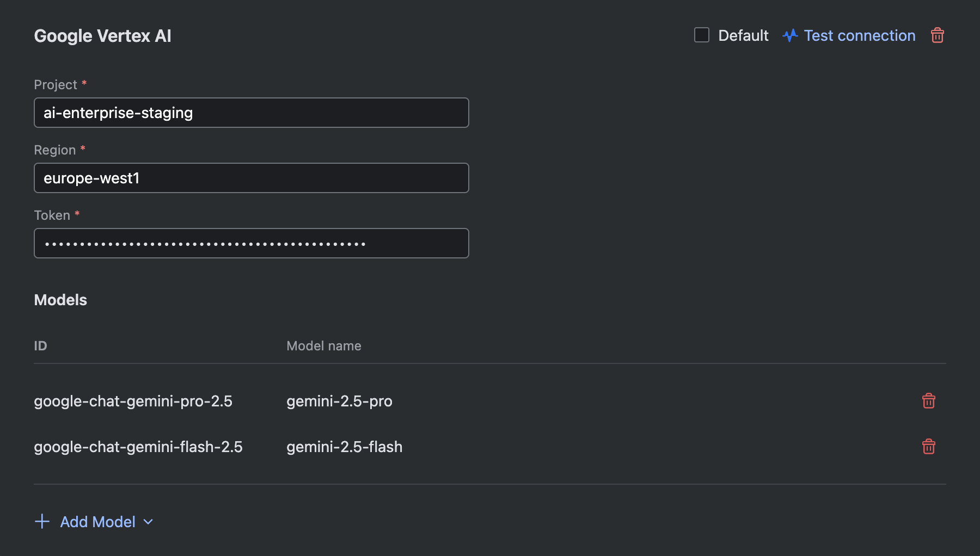Remove the google-chat-gemini-flash-2.5 model
980x556 pixels.
tap(928, 447)
